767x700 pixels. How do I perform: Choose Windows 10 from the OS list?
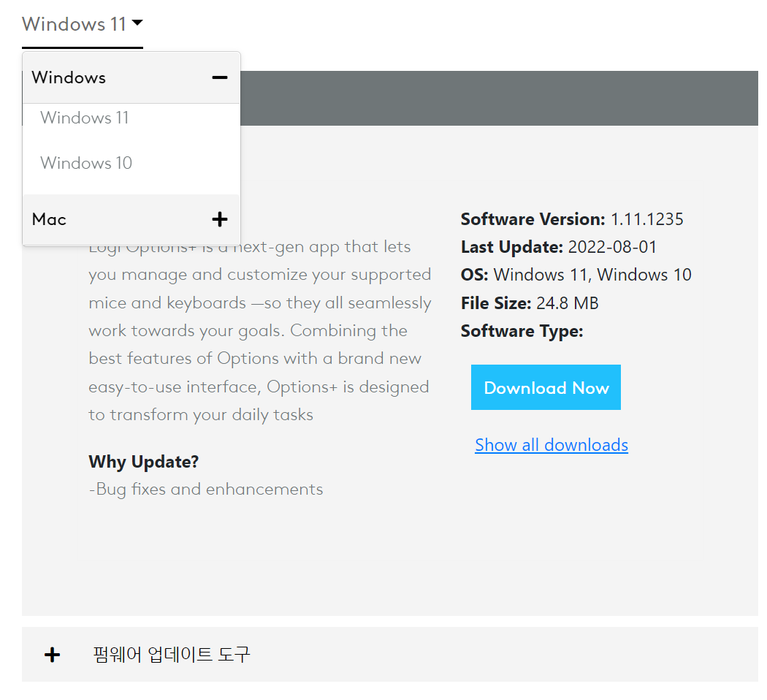86,163
